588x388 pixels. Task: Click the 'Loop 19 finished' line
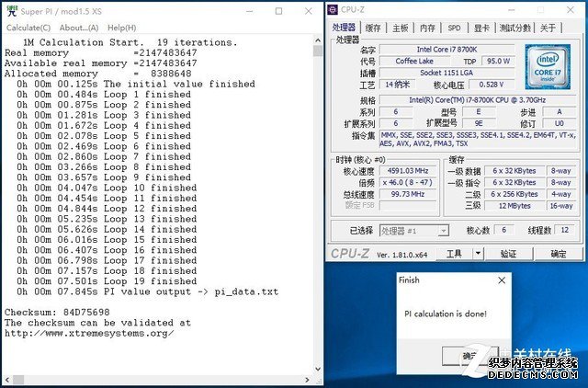(107, 281)
